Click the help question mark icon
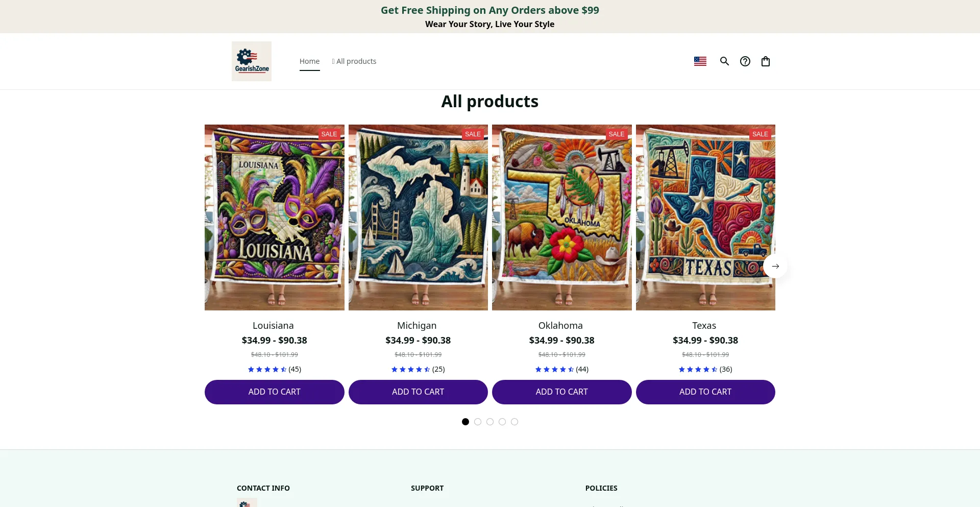980x507 pixels. 745,61
